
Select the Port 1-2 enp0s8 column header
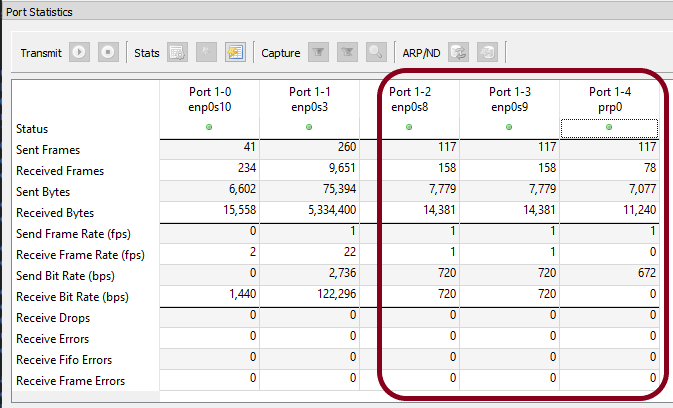pos(409,100)
